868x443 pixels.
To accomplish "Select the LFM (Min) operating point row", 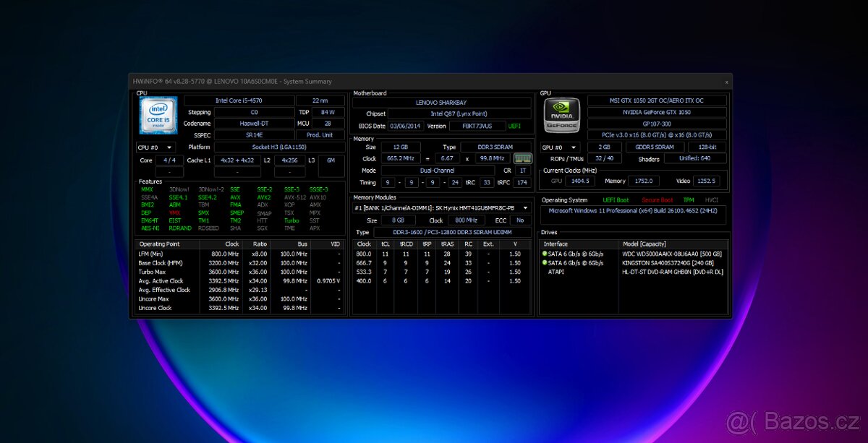I will [x=240, y=254].
